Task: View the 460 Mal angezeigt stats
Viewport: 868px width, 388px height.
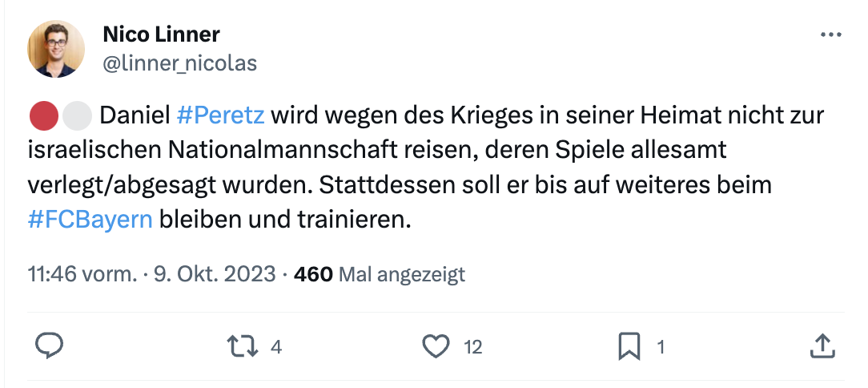Action: click(x=380, y=275)
